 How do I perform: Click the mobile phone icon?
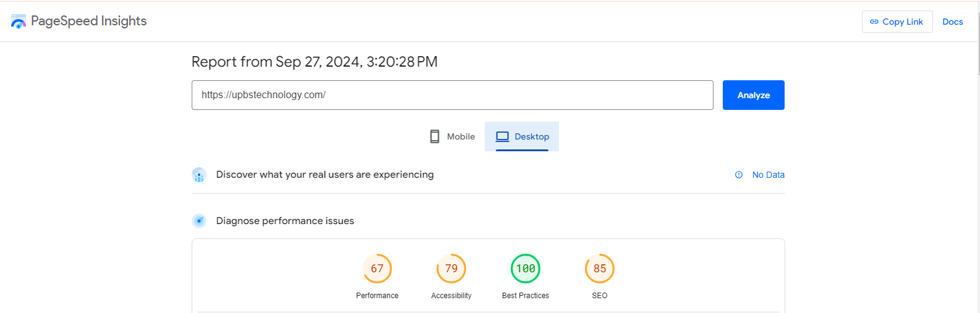point(435,136)
